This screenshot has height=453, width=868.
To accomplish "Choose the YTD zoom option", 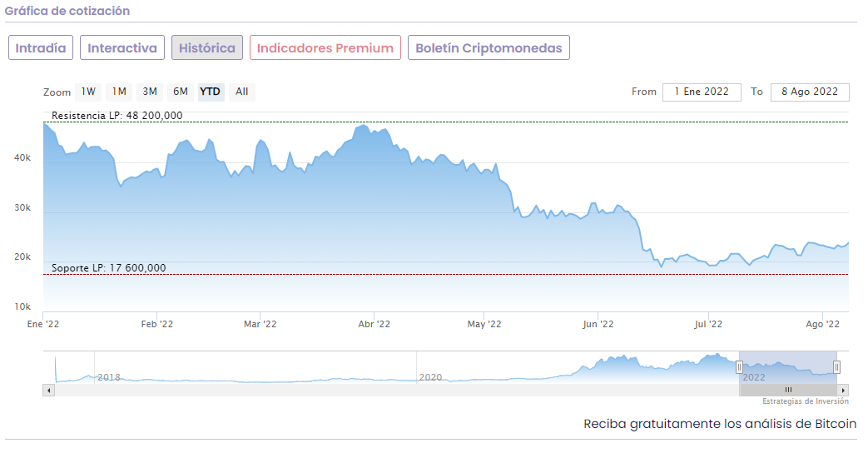I will [x=211, y=92].
